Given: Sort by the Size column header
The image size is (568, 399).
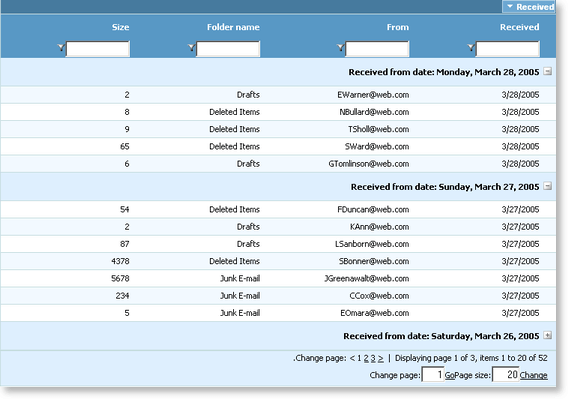Looking at the screenshot, I should (x=120, y=27).
